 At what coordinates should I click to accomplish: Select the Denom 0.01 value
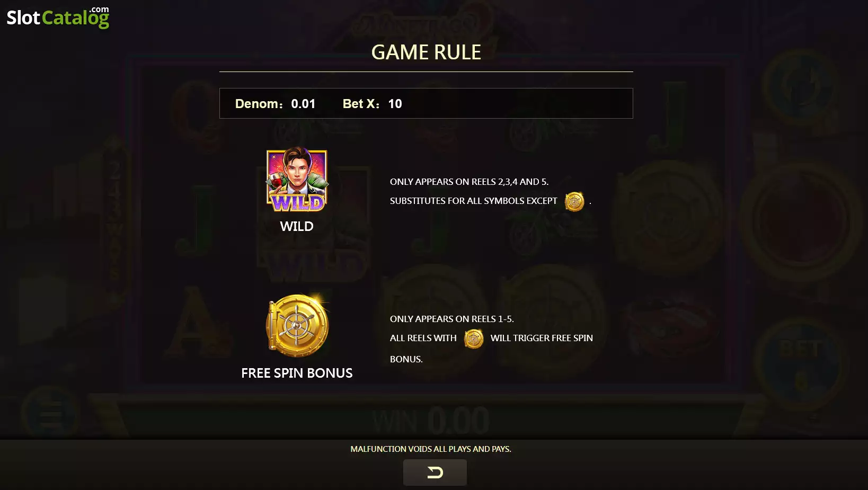[303, 104]
